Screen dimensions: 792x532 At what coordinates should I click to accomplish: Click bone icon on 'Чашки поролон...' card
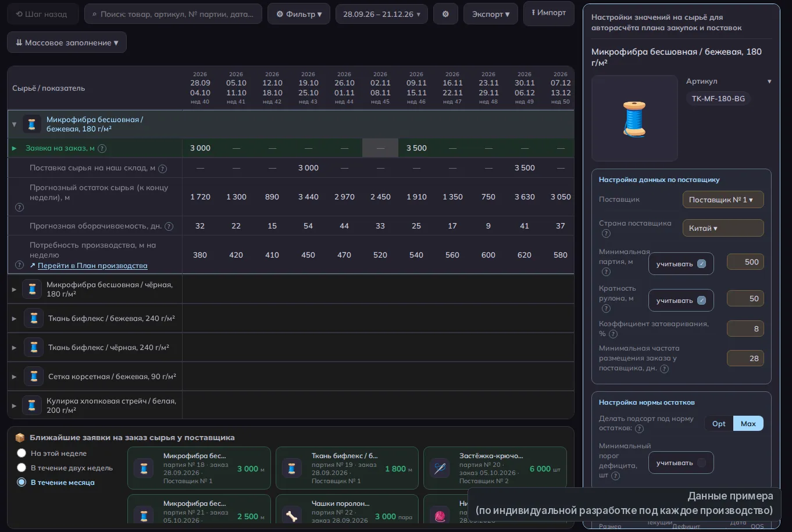[x=292, y=515]
